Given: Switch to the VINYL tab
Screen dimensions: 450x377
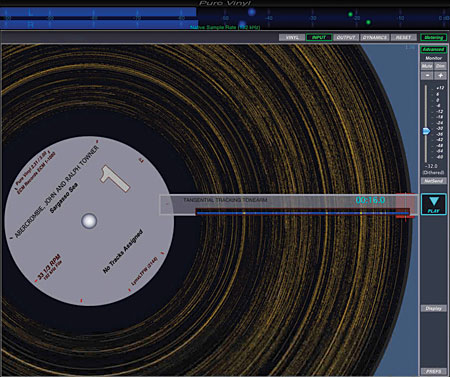Looking at the screenshot, I should click(x=292, y=38).
